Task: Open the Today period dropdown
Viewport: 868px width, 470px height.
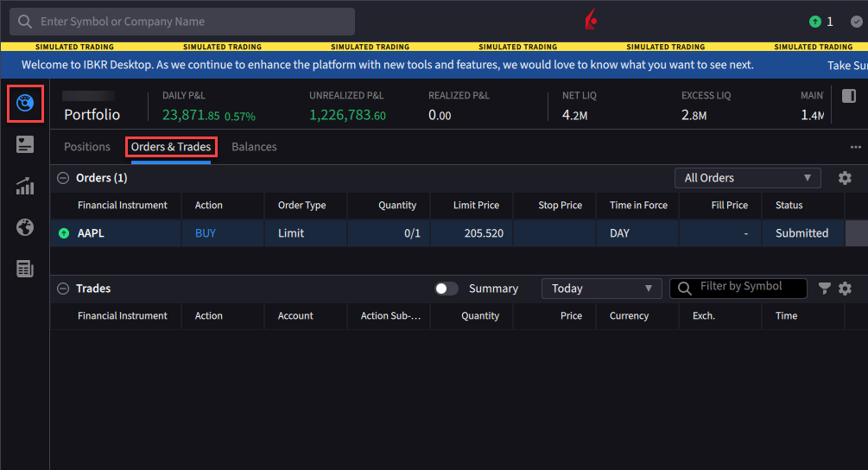Action: pos(602,289)
